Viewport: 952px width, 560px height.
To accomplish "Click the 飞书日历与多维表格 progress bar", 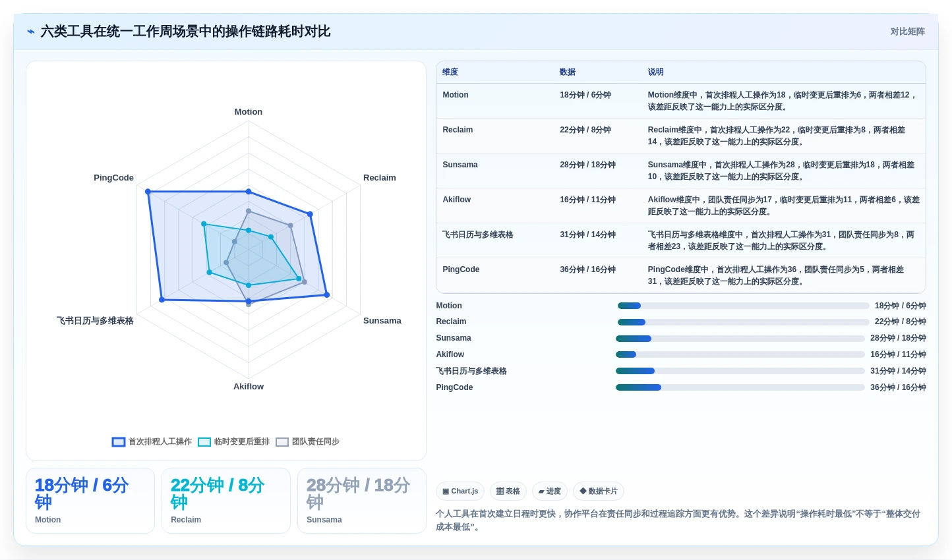I will coord(740,371).
